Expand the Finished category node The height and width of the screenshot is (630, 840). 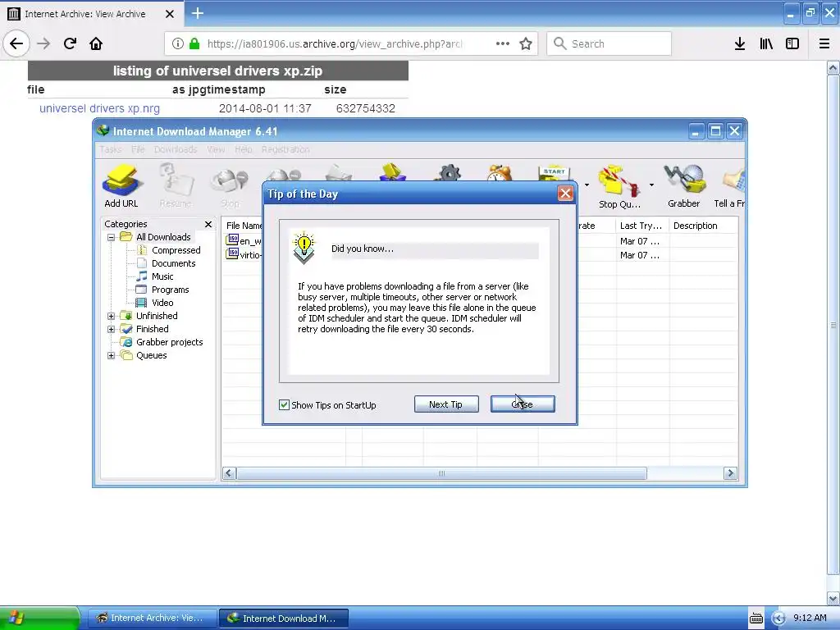pos(111,329)
